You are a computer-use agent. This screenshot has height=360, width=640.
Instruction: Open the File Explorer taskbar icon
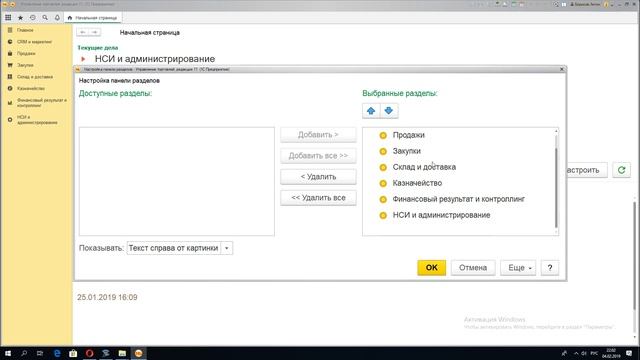pos(122,353)
